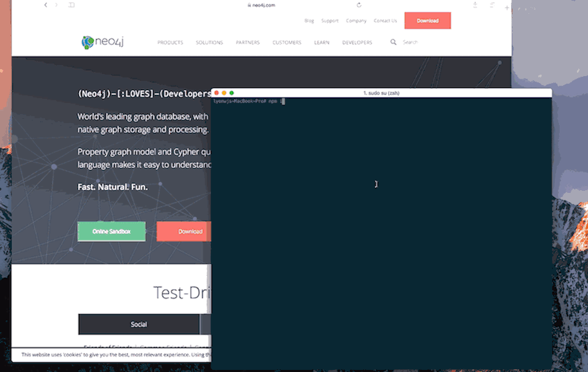
Task: Click the Download button in the top header
Action: tap(428, 21)
